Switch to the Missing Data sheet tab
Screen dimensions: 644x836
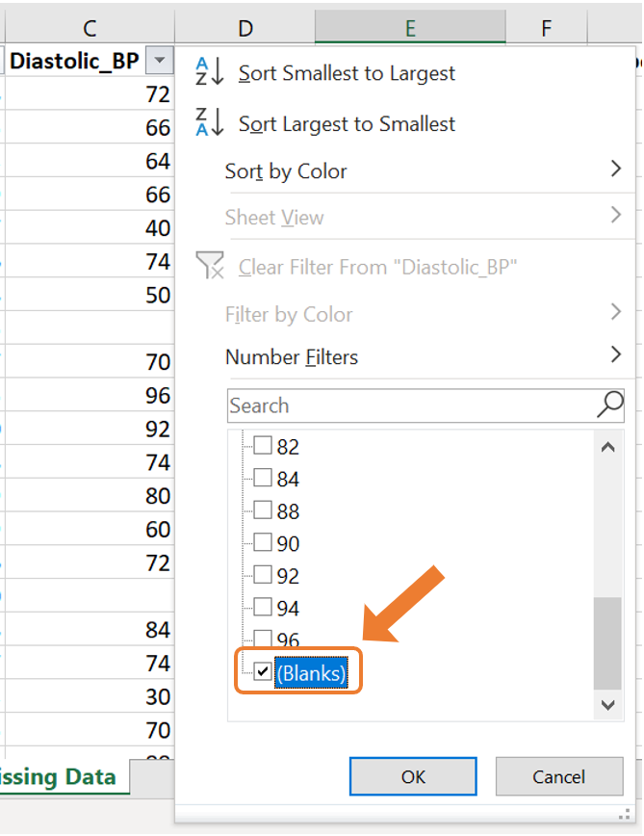pyautogui.click(x=58, y=777)
